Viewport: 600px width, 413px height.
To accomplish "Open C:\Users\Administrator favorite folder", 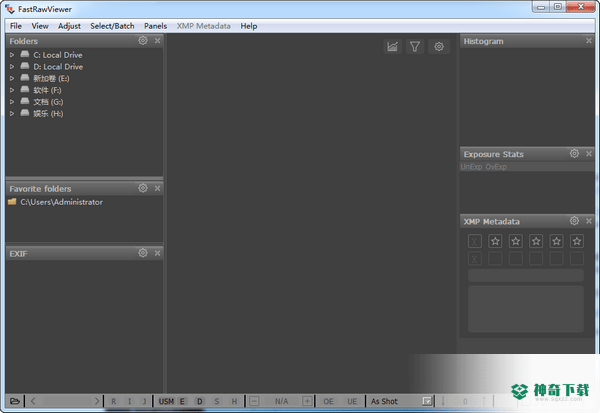I will click(61, 202).
